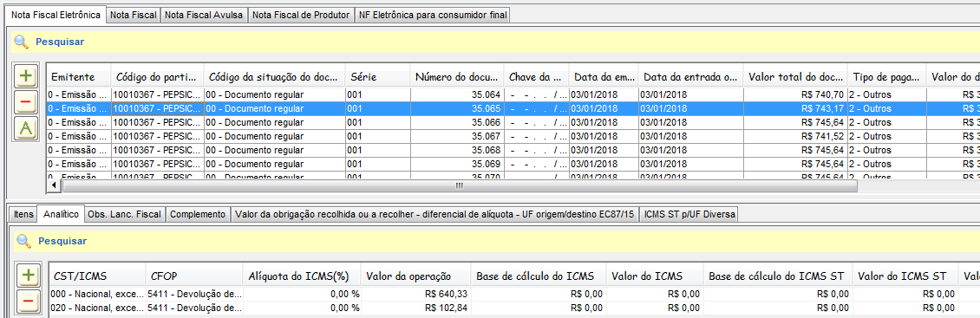Open Nota Fiscal Avulsa tab
The image size is (980, 318).
point(204,16)
